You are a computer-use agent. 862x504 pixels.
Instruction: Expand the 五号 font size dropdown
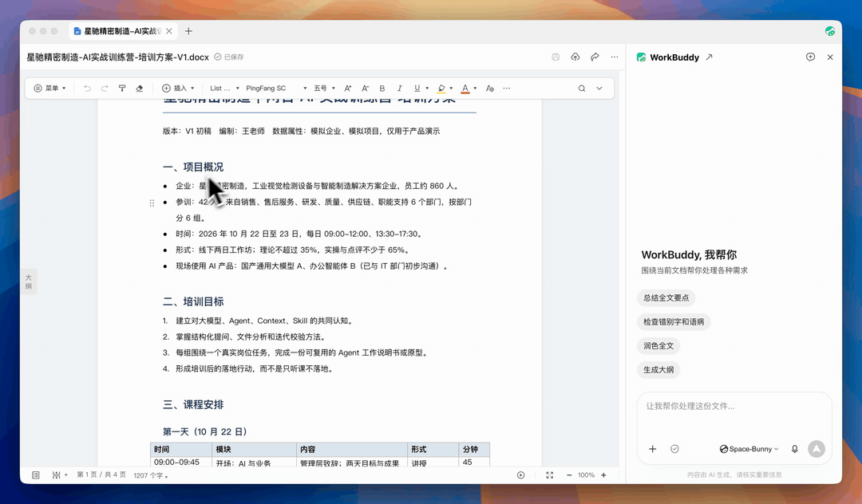(x=324, y=89)
